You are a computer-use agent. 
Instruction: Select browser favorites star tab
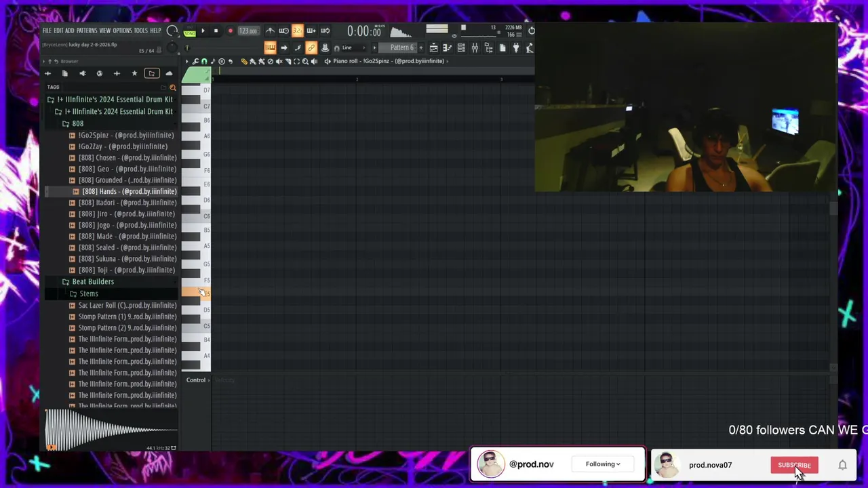134,73
